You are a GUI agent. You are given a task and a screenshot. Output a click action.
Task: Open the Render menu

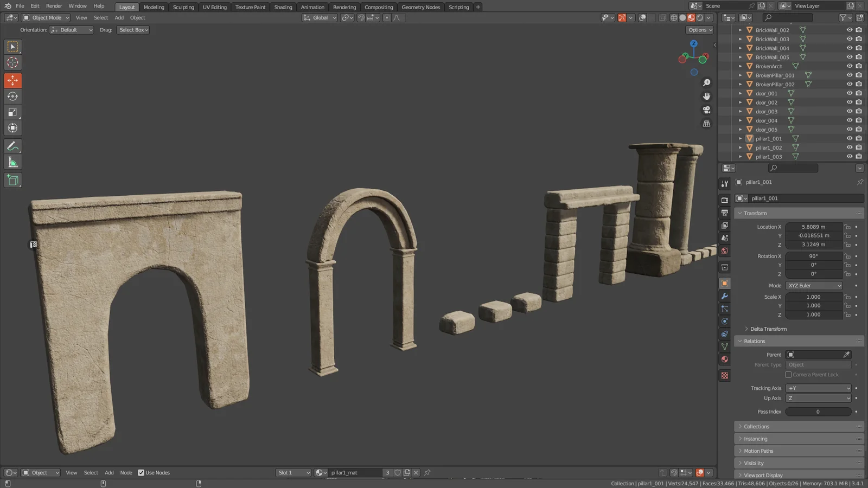tap(54, 7)
